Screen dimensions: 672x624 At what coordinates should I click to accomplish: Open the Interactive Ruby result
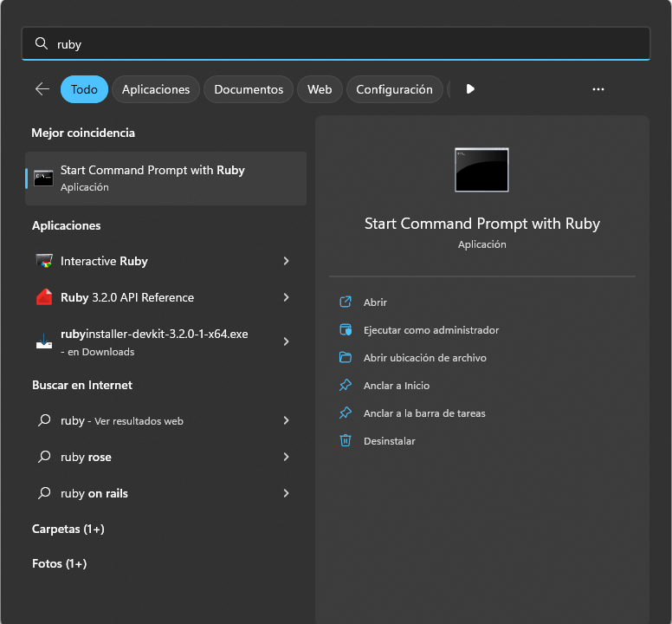point(166,261)
